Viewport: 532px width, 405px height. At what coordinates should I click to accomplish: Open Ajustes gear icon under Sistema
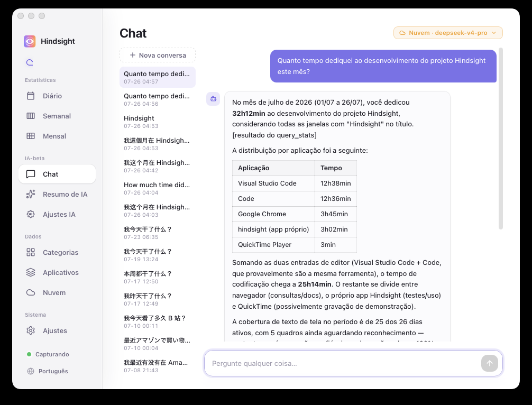pyautogui.click(x=31, y=330)
